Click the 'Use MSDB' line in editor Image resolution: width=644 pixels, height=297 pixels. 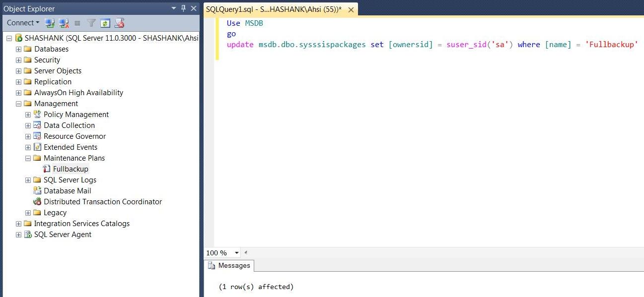(245, 23)
